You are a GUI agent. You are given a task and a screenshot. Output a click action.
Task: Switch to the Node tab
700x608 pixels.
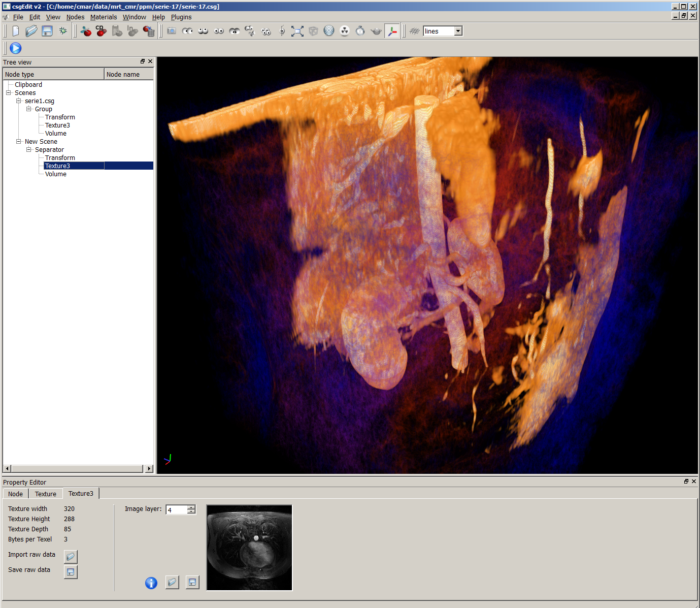(15, 494)
